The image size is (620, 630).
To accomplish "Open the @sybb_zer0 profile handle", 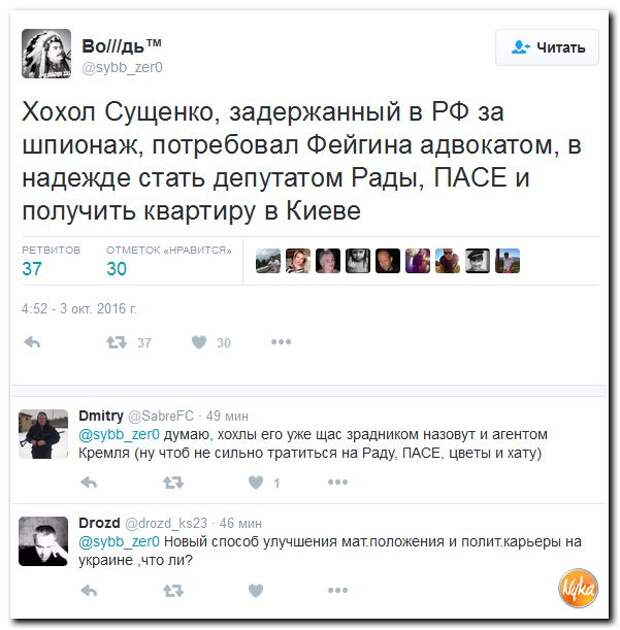I will point(122,67).
